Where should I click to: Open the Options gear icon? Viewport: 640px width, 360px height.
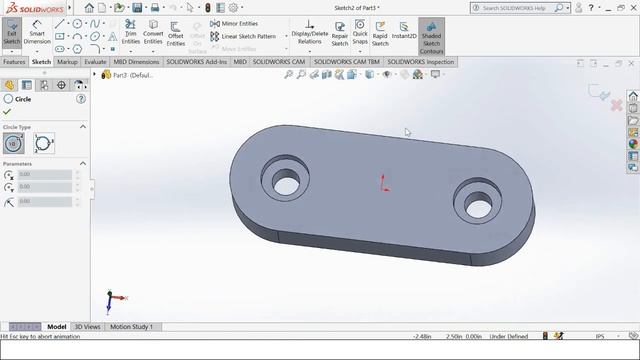[x=233, y=7]
